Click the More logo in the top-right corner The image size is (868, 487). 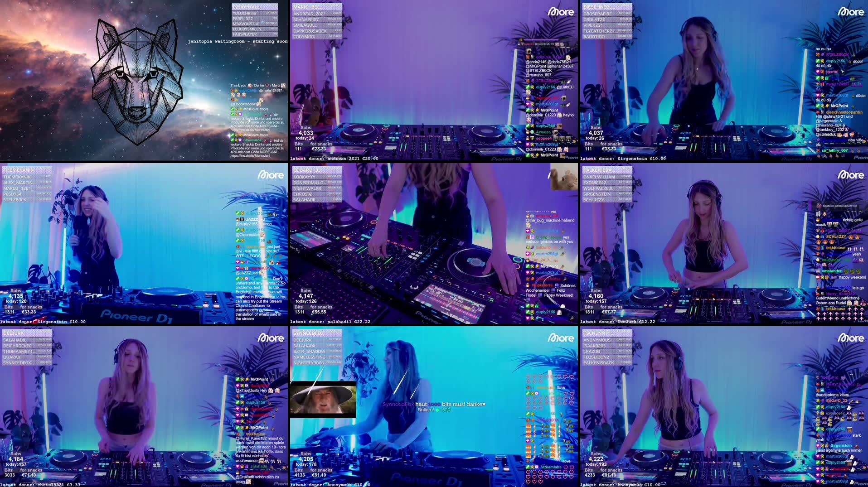click(851, 13)
